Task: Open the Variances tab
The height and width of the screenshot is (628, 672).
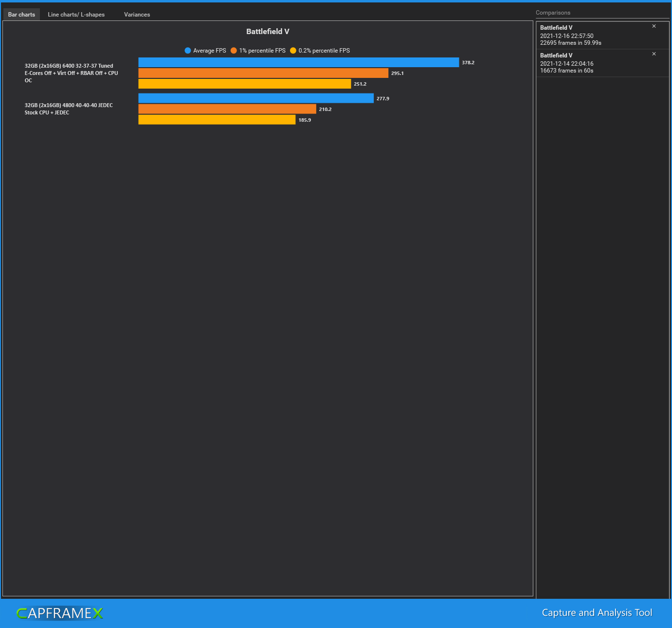Action: point(137,15)
